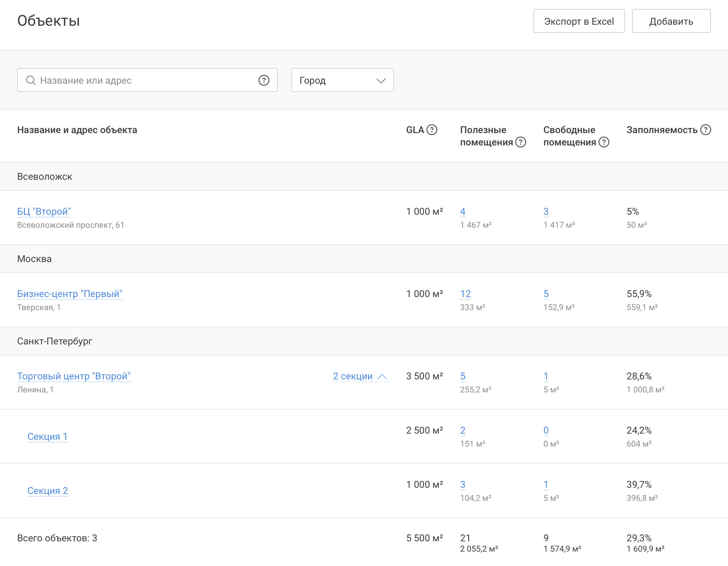Open Секция 1 link

click(x=48, y=436)
